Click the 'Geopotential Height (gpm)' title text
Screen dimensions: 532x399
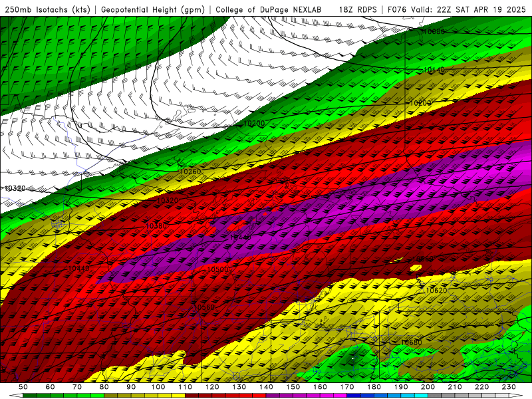point(153,9)
